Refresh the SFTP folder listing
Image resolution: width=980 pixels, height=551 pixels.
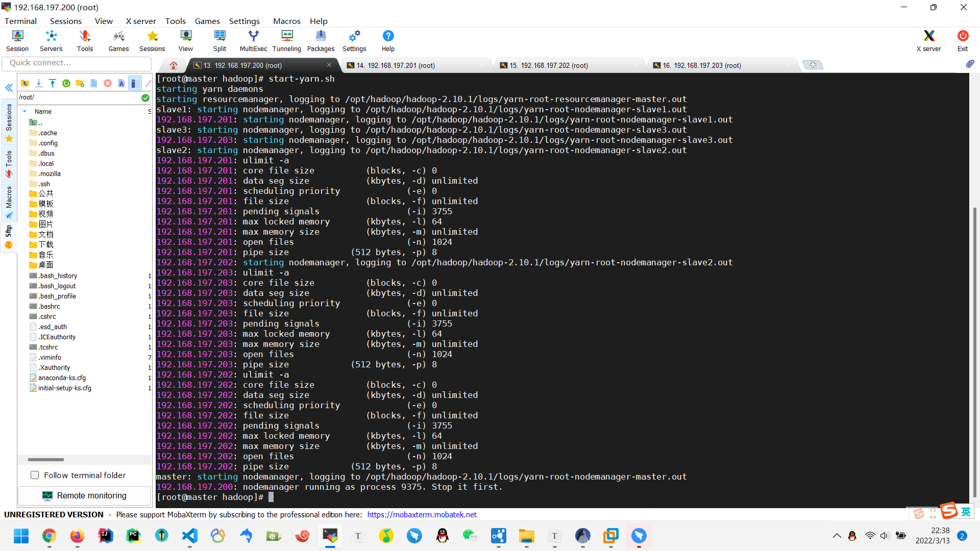(x=66, y=83)
